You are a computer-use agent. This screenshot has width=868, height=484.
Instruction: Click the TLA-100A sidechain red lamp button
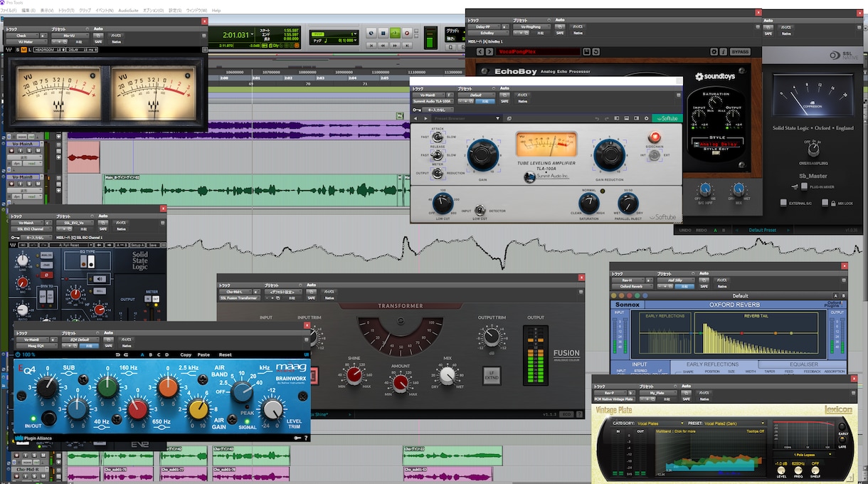click(654, 138)
